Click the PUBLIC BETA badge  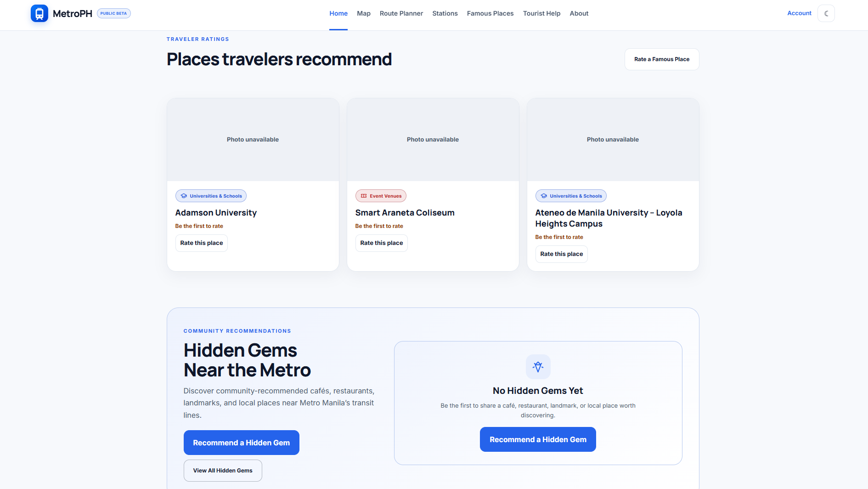(114, 13)
